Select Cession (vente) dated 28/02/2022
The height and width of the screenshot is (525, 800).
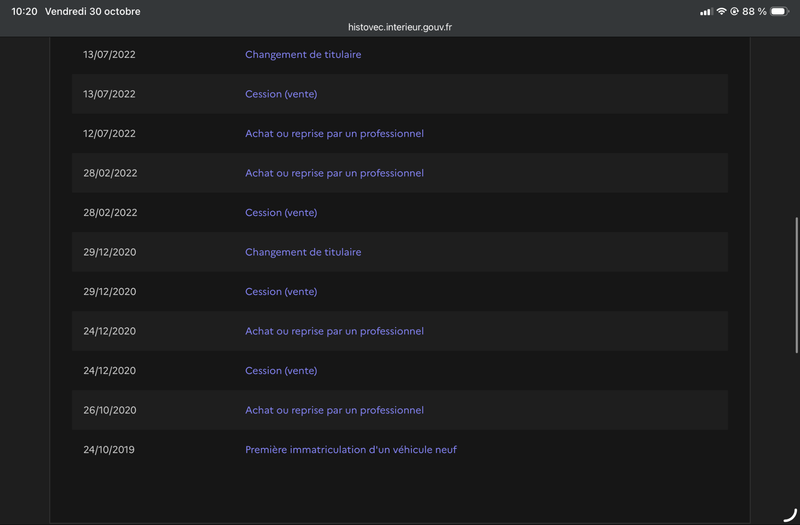coord(281,213)
